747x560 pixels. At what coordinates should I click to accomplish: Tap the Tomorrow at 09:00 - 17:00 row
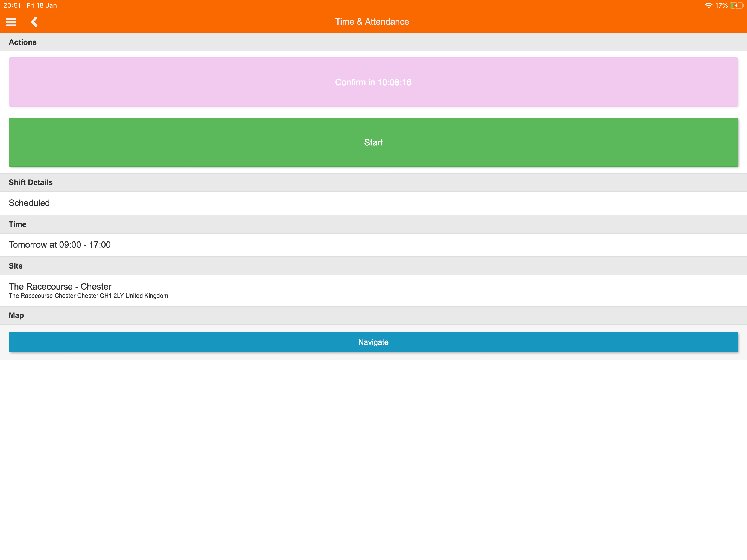point(60,244)
